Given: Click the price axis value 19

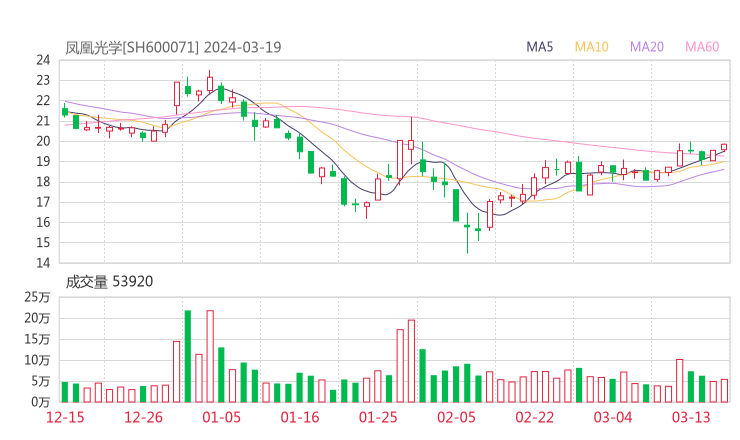Looking at the screenshot, I should (x=43, y=161).
